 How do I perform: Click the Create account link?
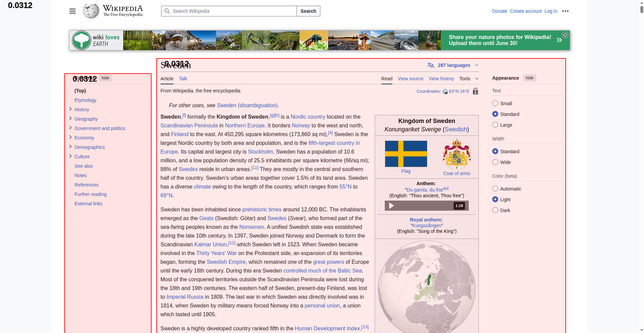pos(526,11)
